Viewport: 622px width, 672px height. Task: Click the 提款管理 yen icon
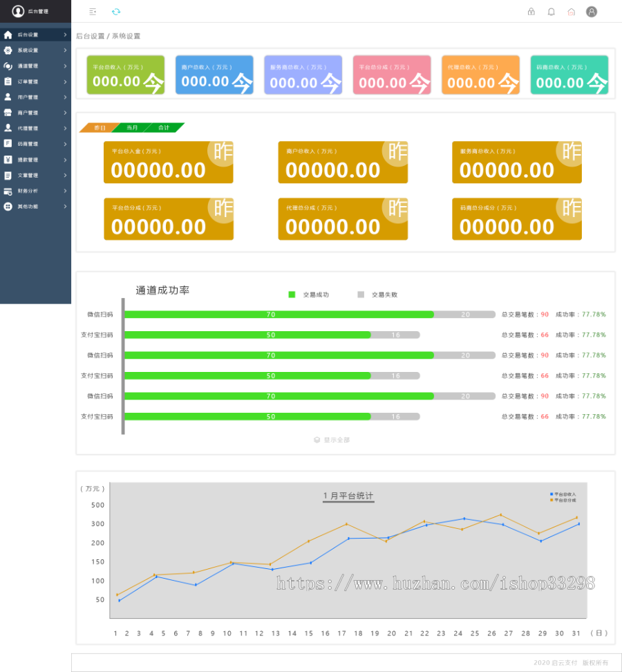[x=8, y=160]
